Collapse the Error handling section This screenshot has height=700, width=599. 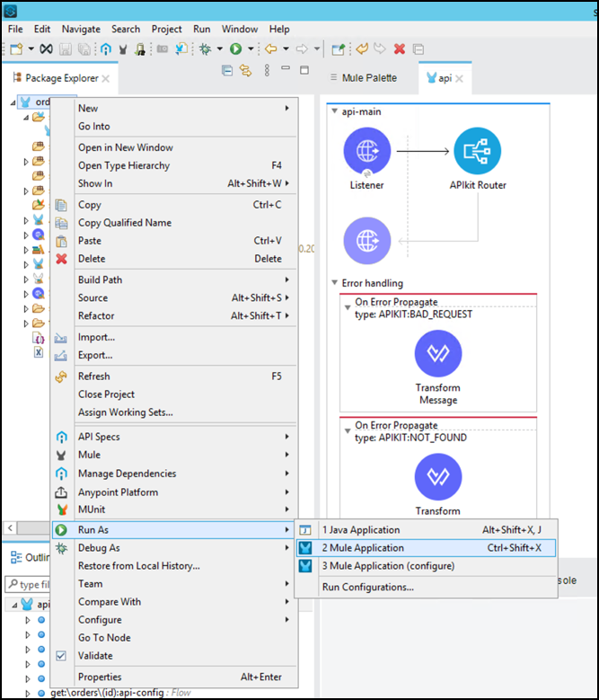click(334, 282)
